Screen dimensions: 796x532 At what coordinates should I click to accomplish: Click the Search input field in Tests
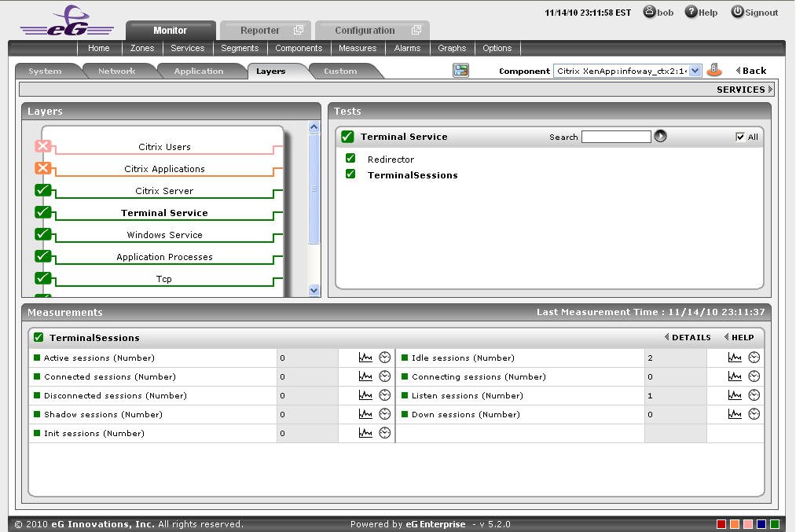click(616, 137)
